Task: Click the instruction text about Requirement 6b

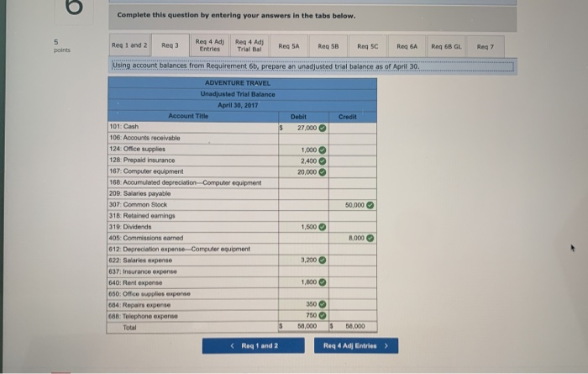Action: [x=266, y=66]
